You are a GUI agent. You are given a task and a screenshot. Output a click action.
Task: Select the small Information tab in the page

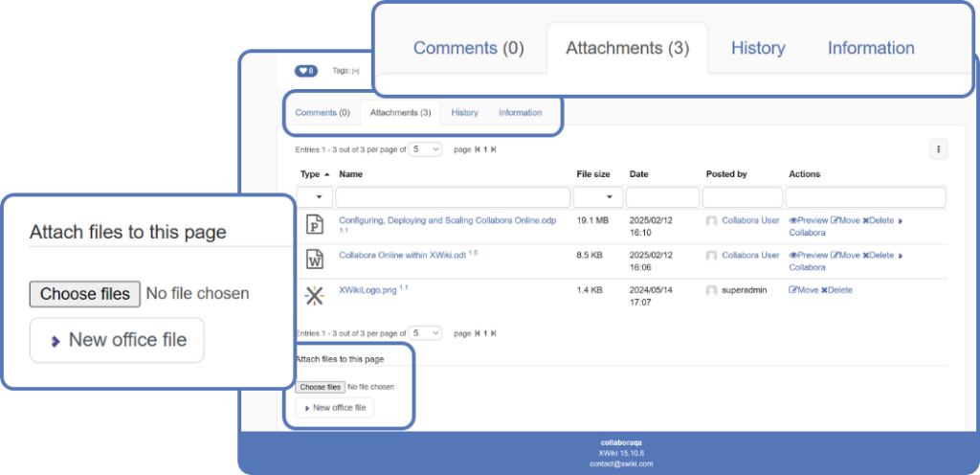520,113
